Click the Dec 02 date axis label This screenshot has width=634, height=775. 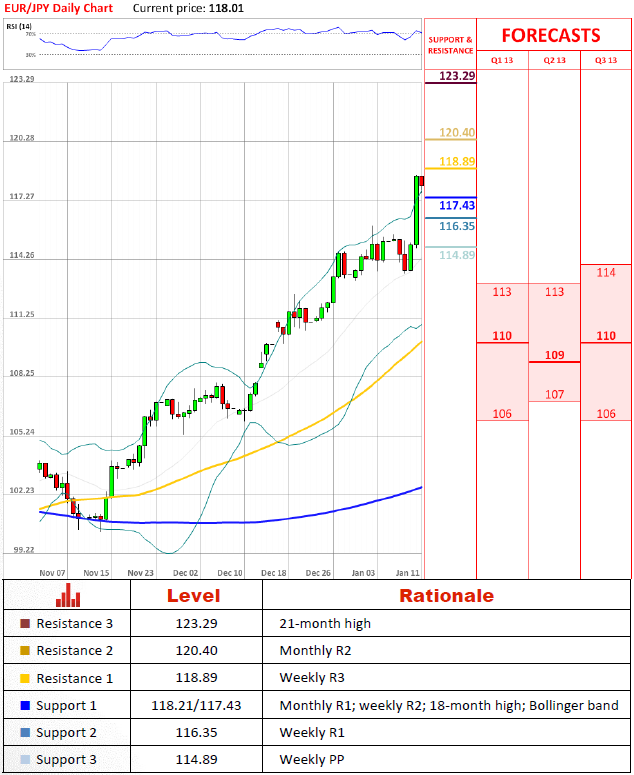coord(185,573)
